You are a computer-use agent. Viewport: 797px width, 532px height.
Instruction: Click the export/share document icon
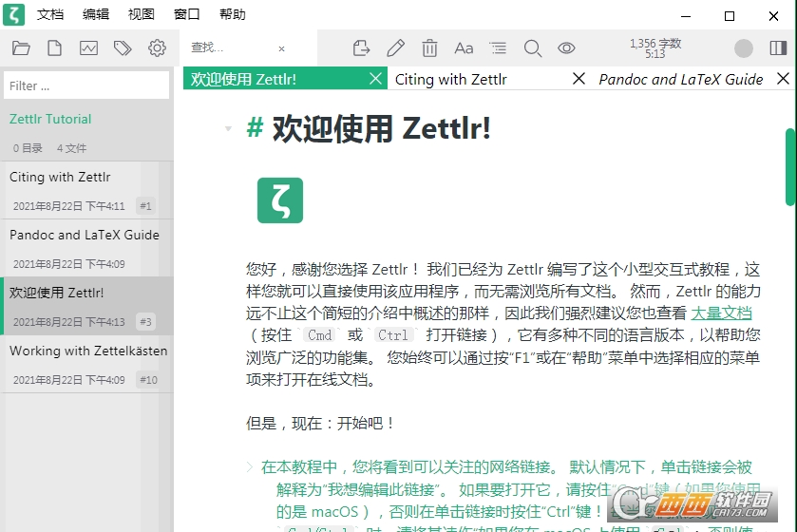(x=361, y=48)
